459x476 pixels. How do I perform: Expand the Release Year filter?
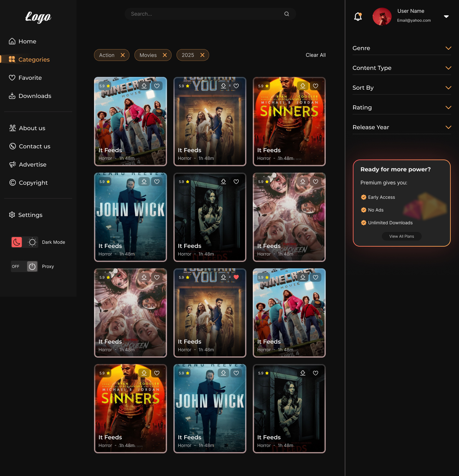pos(402,127)
